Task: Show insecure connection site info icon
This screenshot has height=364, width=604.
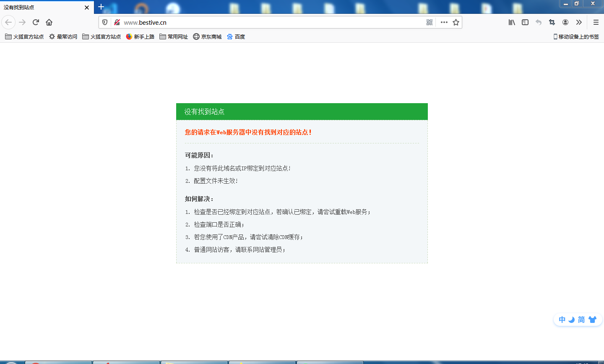Action: click(x=117, y=22)
